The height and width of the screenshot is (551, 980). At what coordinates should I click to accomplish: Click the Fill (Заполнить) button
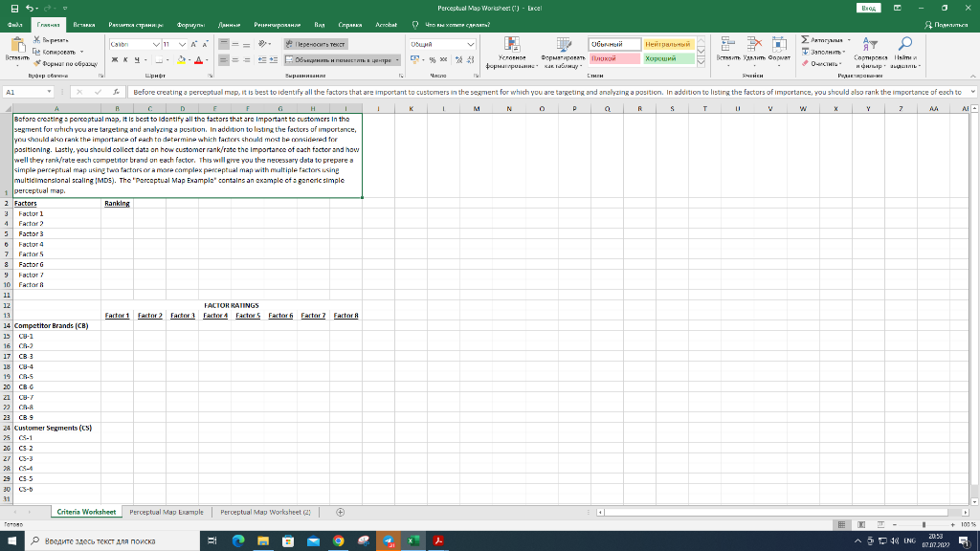pyautogui.click(x=823, y=52)
